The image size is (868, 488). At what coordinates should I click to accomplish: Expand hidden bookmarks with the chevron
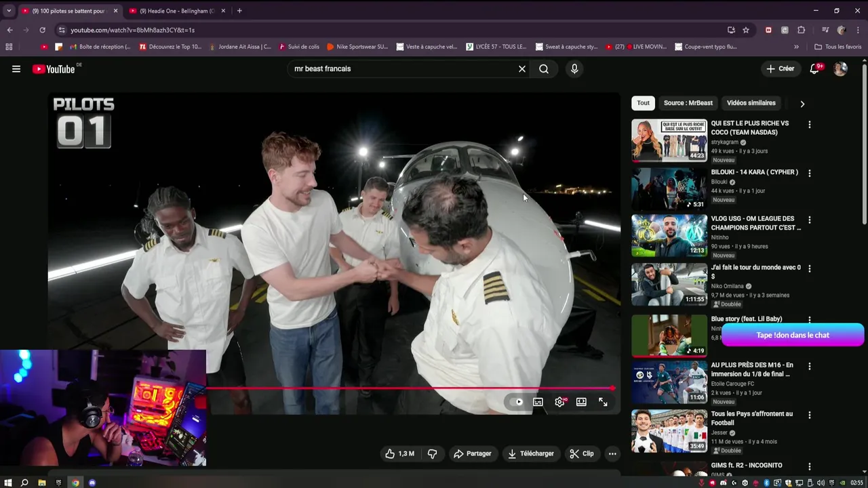point(796,47)
